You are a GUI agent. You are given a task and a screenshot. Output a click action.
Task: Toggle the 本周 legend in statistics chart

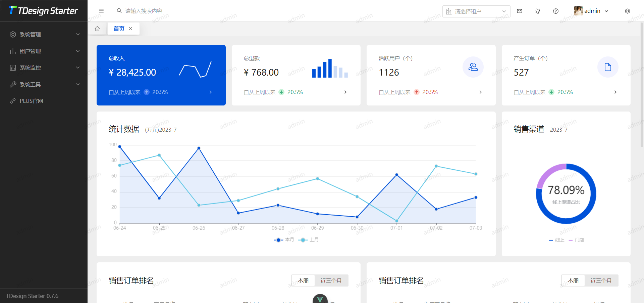click(283, 240)
